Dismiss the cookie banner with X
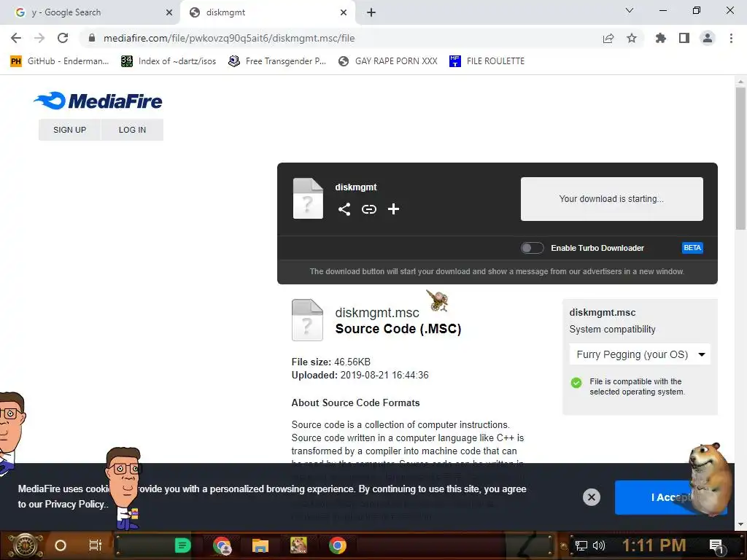 coord(591,497)
